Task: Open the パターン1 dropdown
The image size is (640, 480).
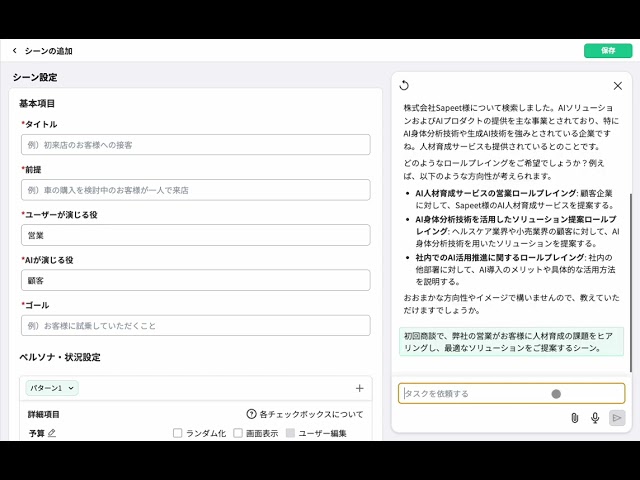Action: tap(52, 388)
